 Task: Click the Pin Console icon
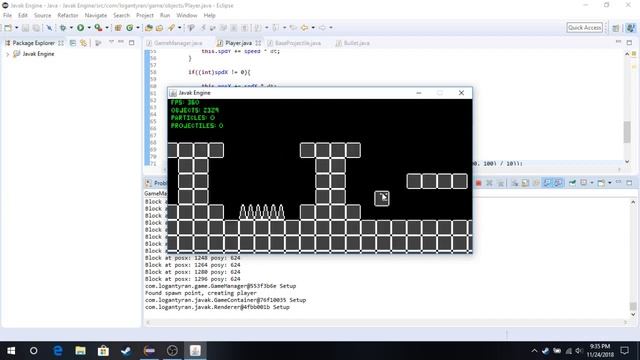point(572,183)
